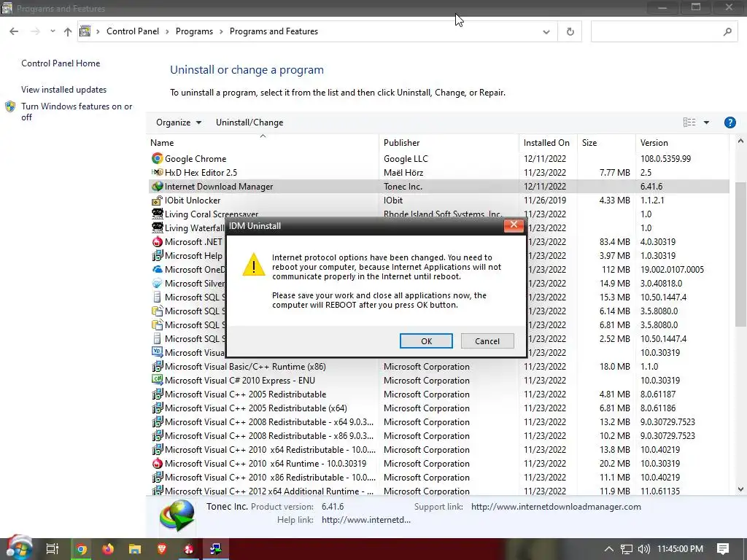The width and height of the screenshot is (747, 560).
Task: Refresh the Programs and Features list
Action: tap(570, 32)
